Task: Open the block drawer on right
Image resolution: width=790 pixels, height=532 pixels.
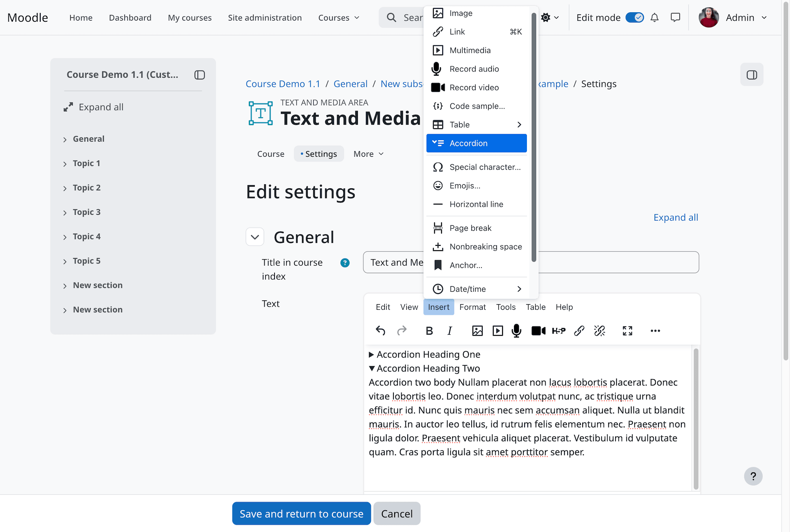Action: [x=752, y=75]
